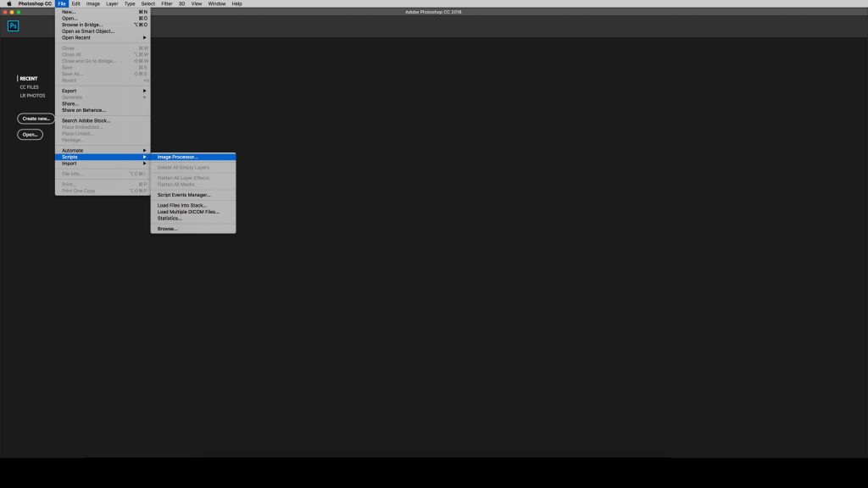The width and height of the screenshot is (868, 488).
Task: Close the open File menu
Action: (x=61, y=3)
